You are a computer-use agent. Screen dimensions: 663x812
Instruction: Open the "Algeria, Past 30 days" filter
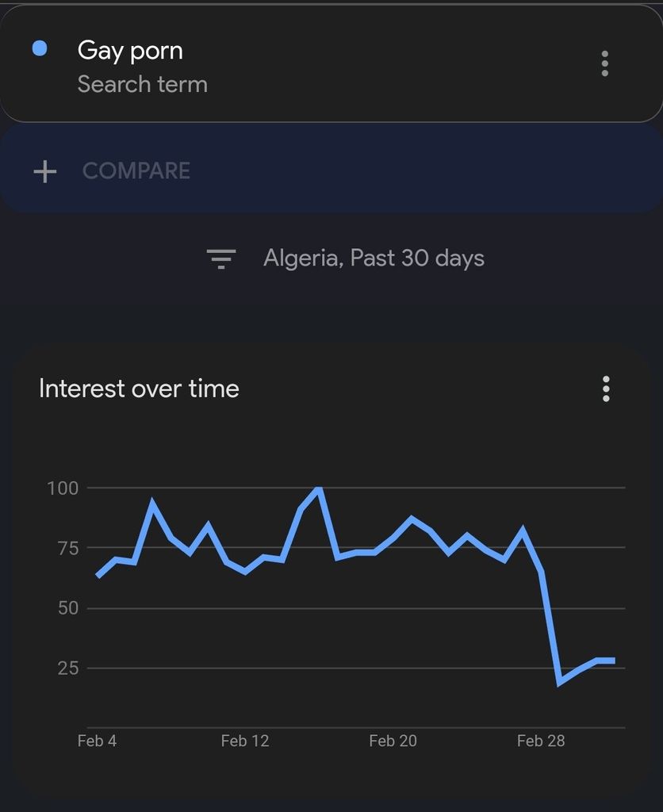pyautogui.click(x=374, y=259)
